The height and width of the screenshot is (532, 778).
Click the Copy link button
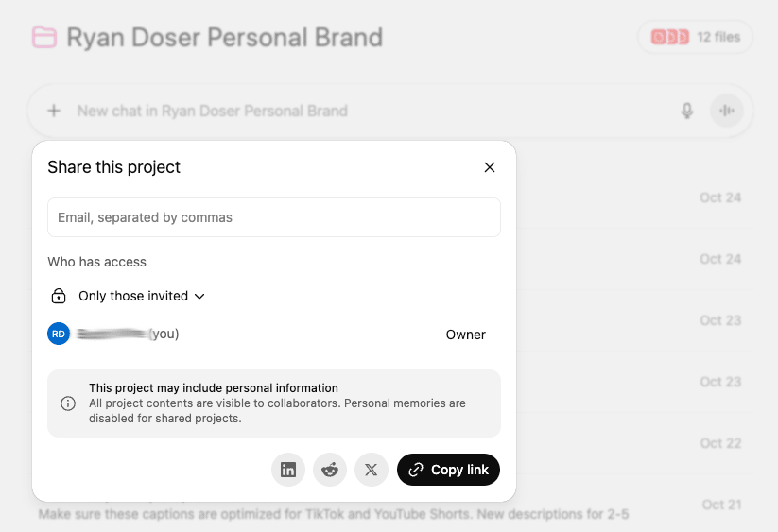pos(448,470)
